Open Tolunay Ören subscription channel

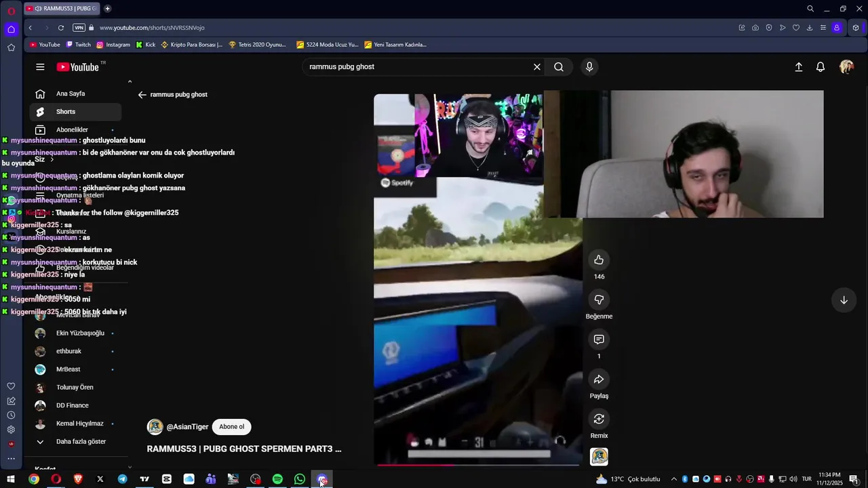click(75, 388)
